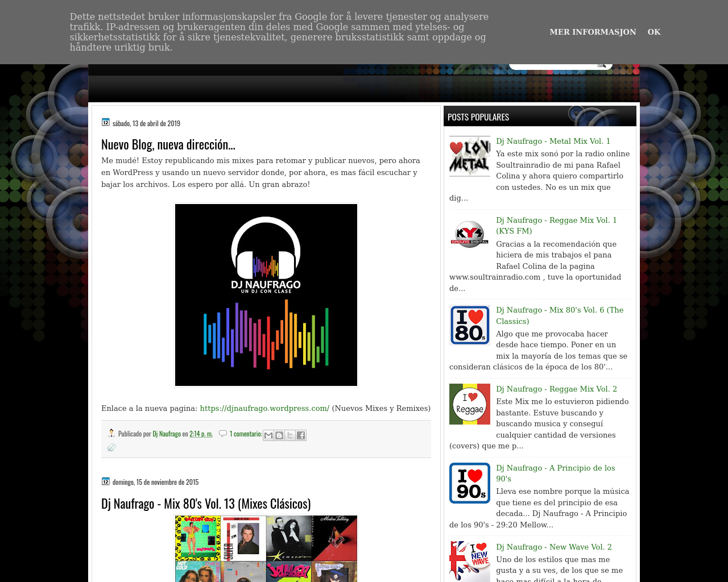The height and width of the screenshot is (582, 728).
Task: Open Dj Naufrago - Reggae Mix Vol. 2
Action: (x=556, y=389)
